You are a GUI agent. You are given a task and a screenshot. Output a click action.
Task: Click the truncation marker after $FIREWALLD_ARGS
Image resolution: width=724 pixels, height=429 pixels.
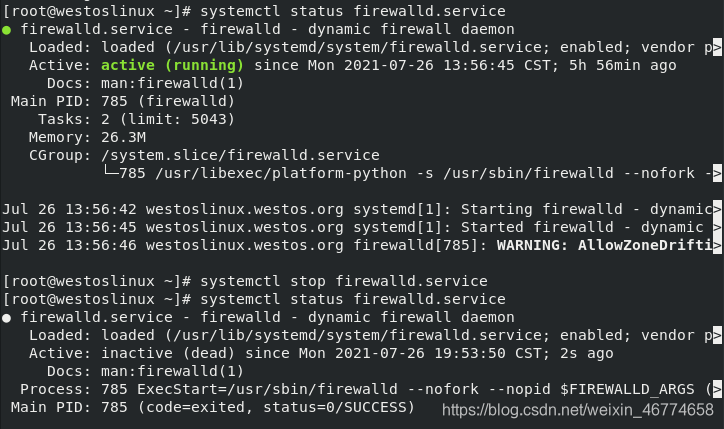[717, 389]
